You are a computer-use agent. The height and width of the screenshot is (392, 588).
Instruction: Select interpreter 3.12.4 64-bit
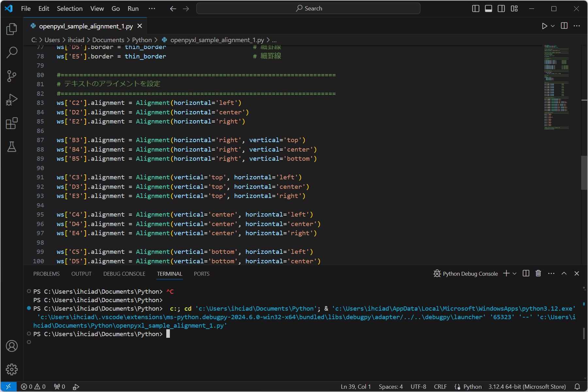tap(527, 387)
